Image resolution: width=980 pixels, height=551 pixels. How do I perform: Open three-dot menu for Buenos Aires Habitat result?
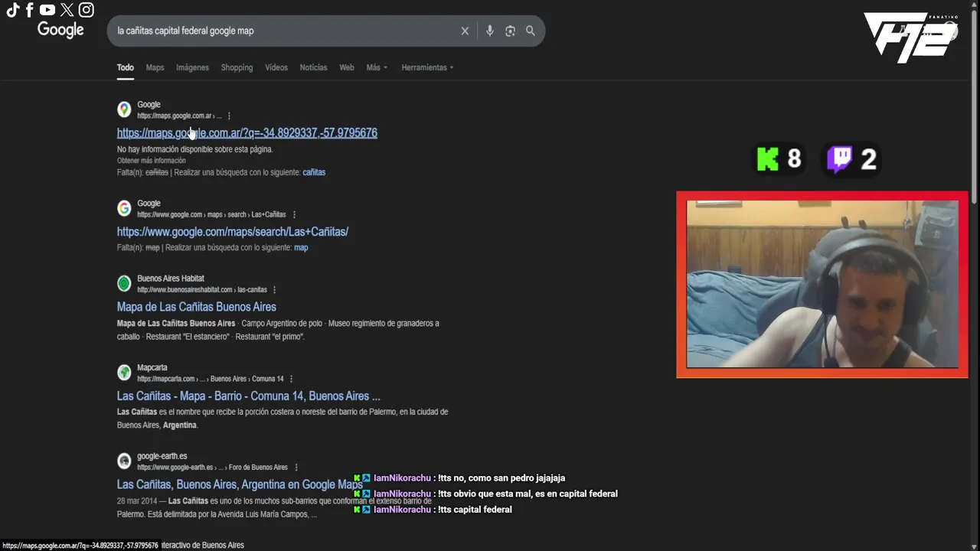[x=274, y=290]
